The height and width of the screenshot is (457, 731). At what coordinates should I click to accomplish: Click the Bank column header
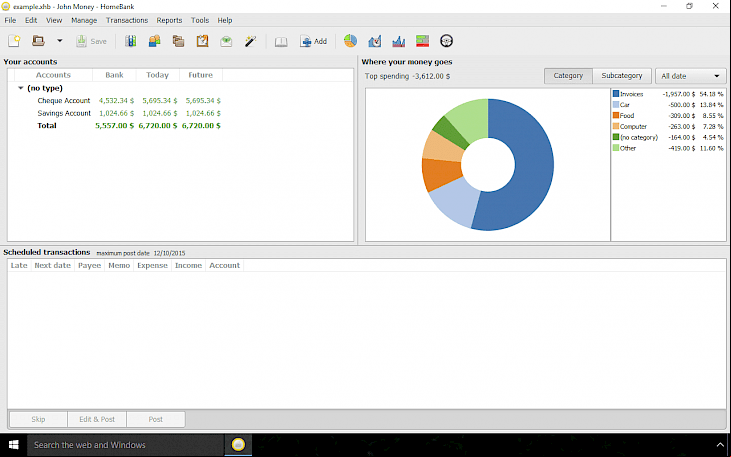(x=114, y=75)
